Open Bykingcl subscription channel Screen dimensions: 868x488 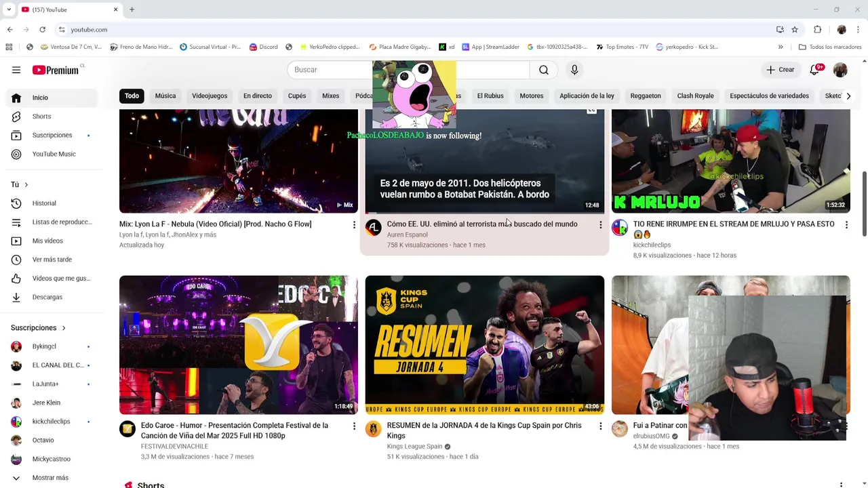[52, 346]
